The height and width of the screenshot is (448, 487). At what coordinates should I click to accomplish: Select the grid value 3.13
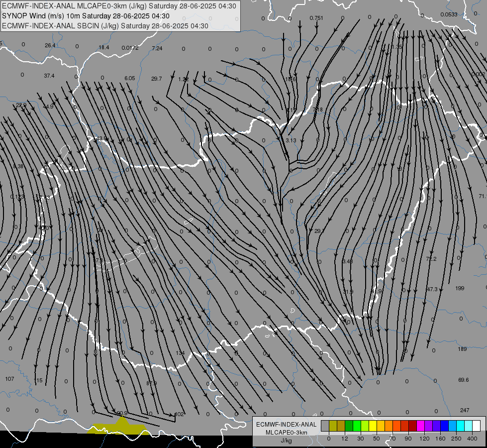click(x=291, y=140)
